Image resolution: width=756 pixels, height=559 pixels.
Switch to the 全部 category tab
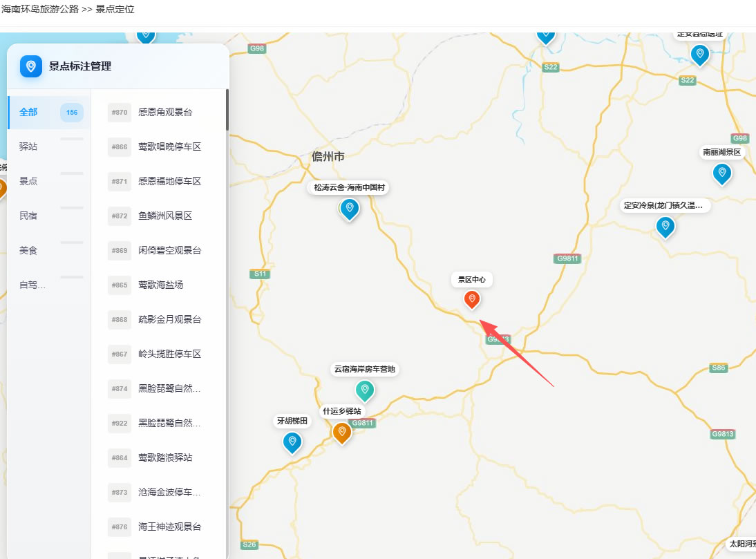tap(49, 112)
